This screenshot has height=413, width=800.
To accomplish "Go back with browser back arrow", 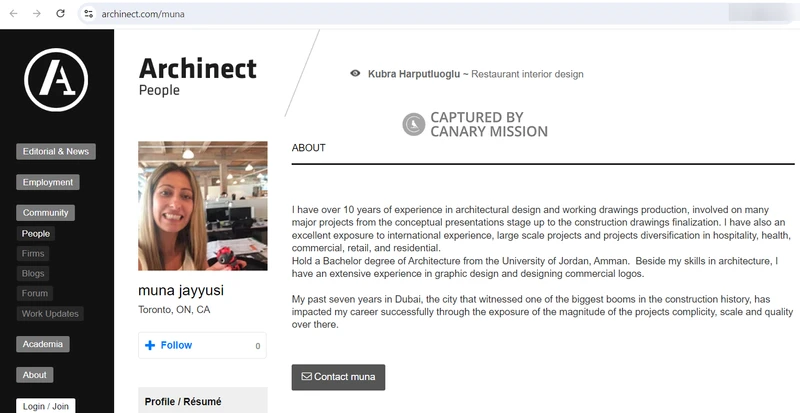I will tap(13, 14).
